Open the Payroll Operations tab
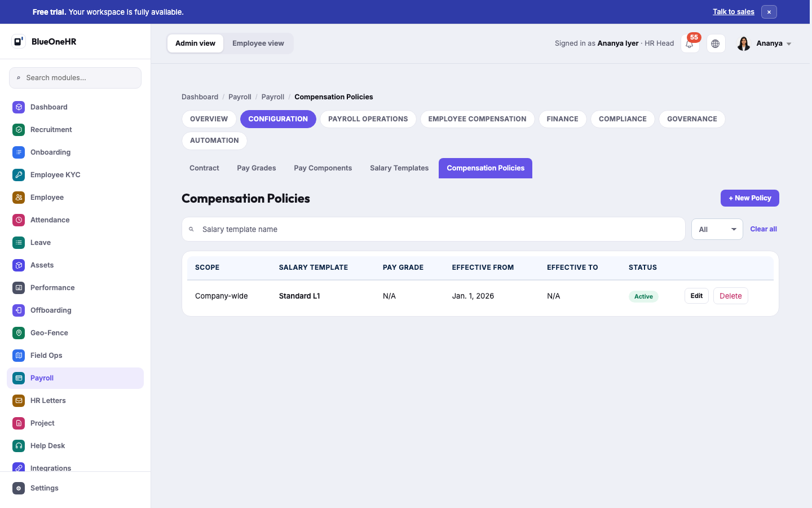 368,119
